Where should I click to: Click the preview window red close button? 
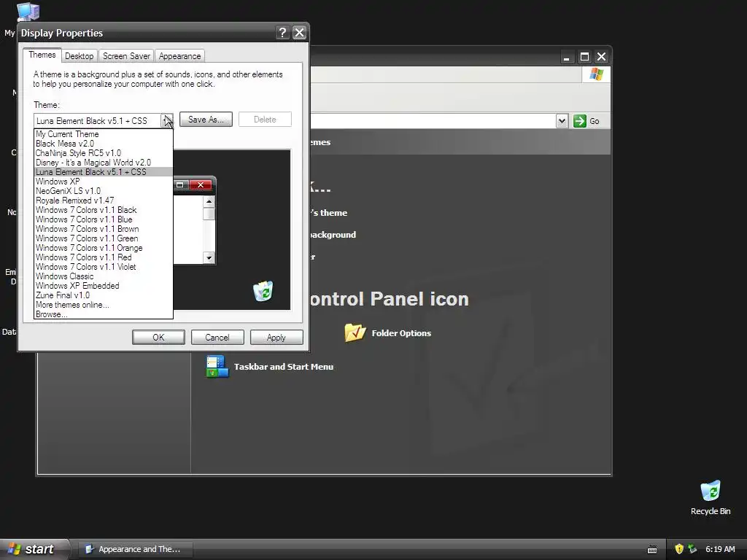[x=201, y=184]
